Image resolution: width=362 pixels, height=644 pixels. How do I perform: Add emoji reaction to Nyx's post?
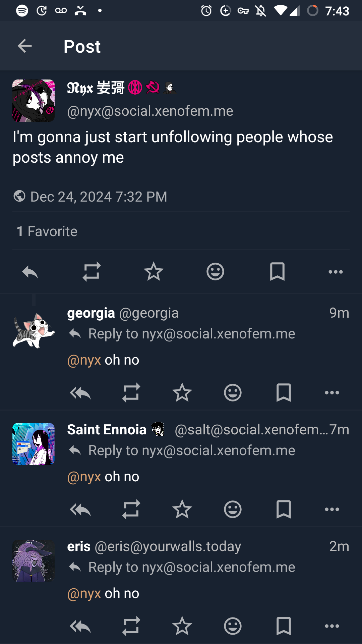[x=215, y=271]
